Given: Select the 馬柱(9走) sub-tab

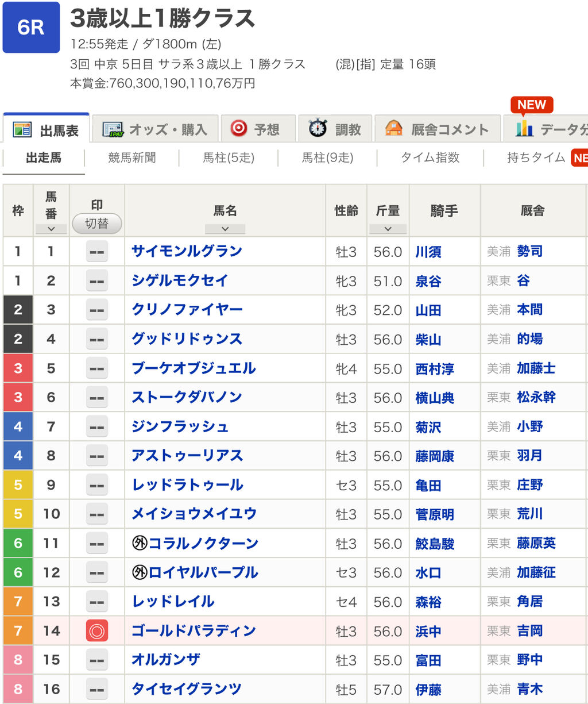Looking at the screenshot, I should [327, 158].
